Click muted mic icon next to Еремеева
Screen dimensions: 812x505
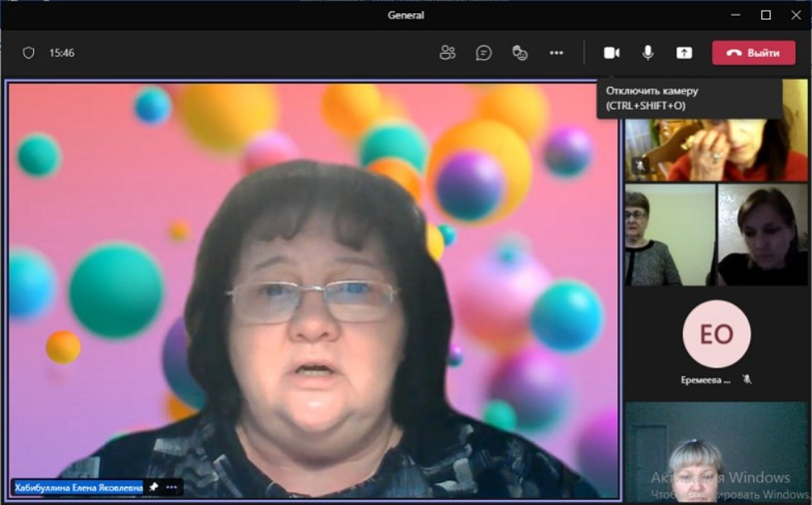[747, 380]
